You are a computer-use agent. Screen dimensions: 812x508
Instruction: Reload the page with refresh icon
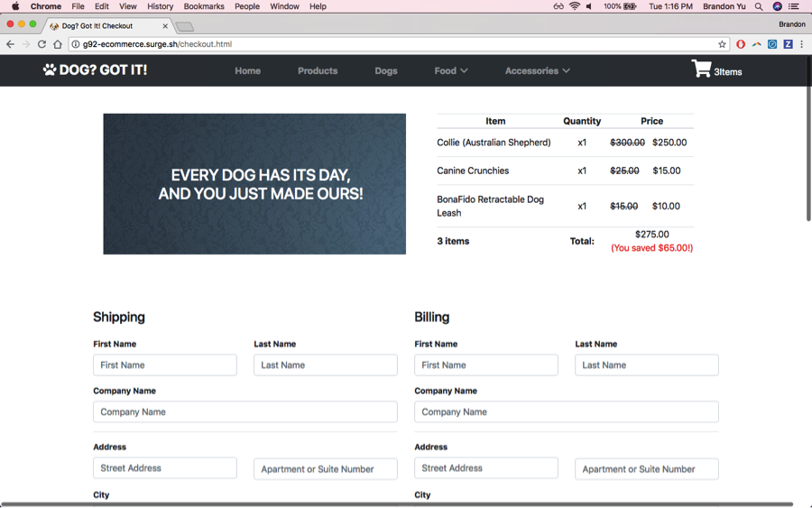coord(42,44)
